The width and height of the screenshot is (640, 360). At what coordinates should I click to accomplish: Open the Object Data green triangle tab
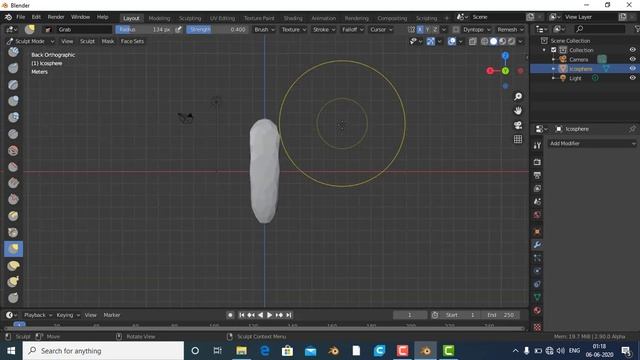pyautogui.click(x=537, y=297)
